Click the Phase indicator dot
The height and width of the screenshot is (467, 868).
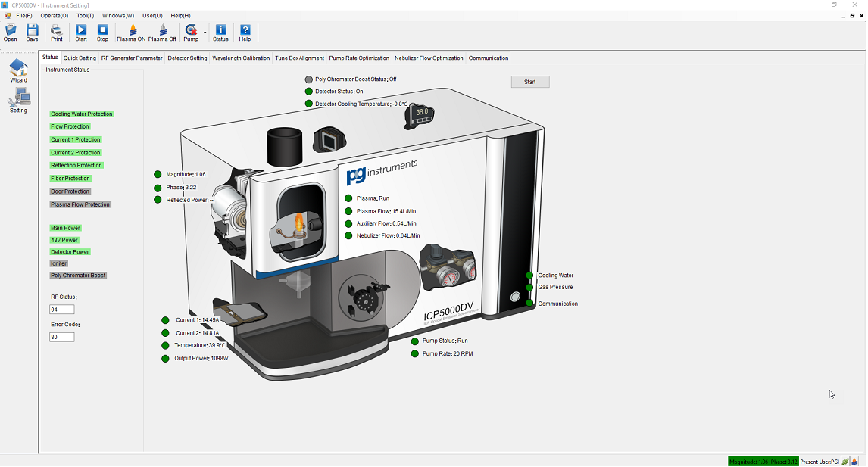tap(158, 188)
